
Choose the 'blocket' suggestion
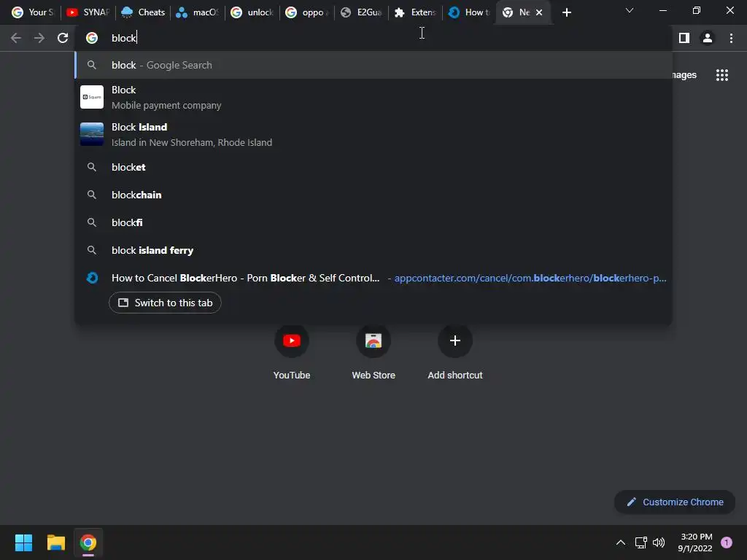pos(373,167)
